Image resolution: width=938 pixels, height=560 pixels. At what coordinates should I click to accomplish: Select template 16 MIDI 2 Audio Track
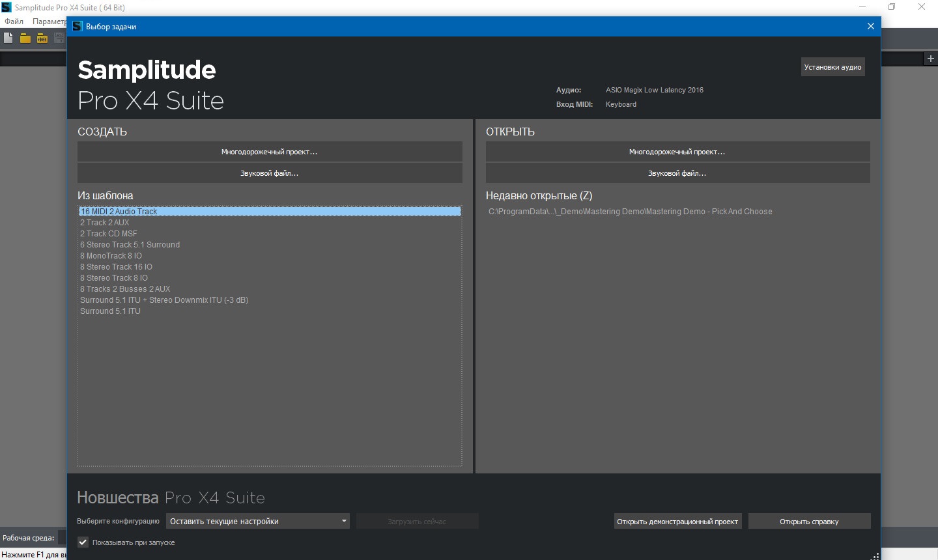[270, 212]
